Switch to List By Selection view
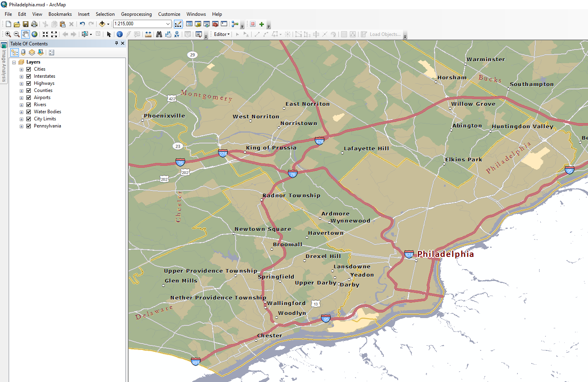 coord(41,52)
